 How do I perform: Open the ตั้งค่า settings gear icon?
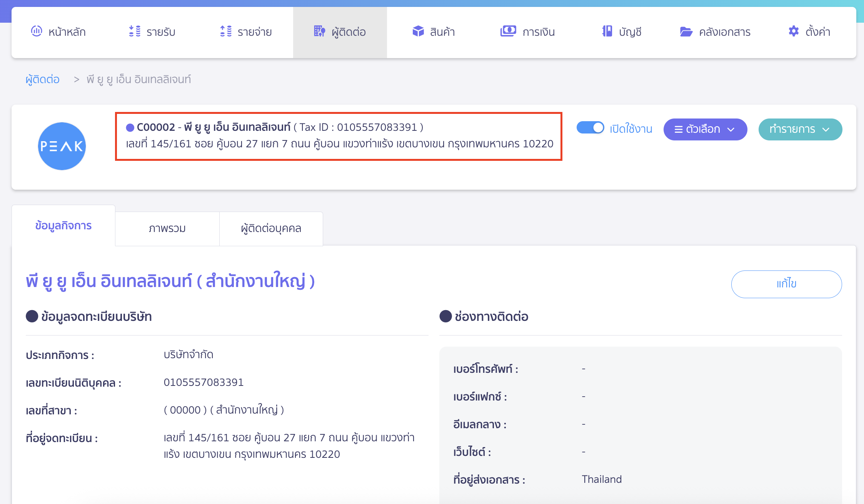tap(794, 32)
